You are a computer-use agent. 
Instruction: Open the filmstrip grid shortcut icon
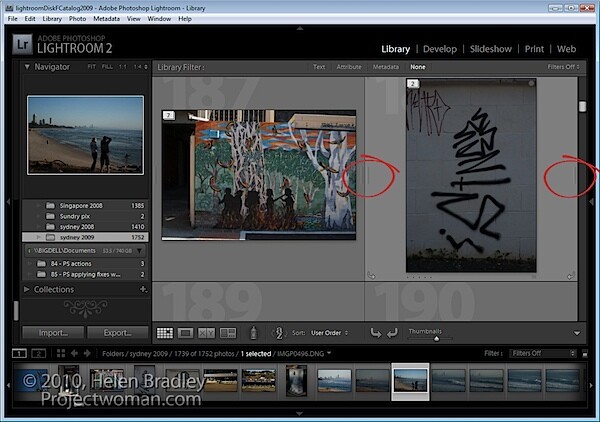(x=60, y=353)
